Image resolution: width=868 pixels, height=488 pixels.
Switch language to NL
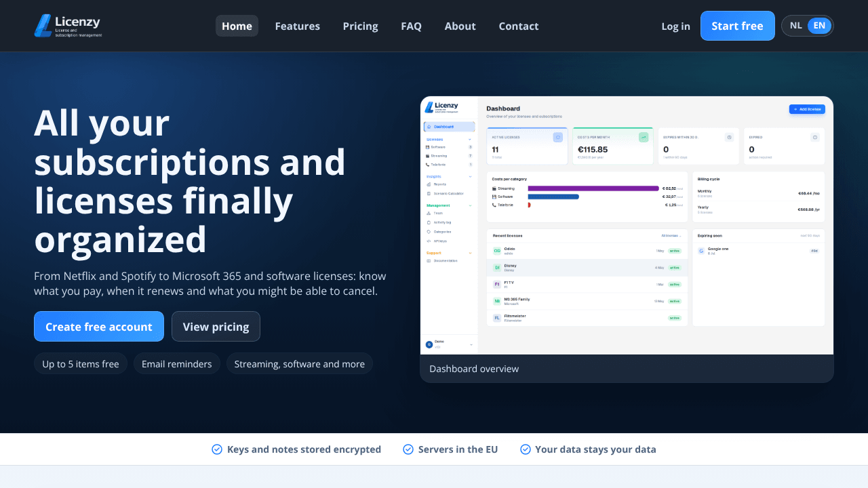(795, 26)
